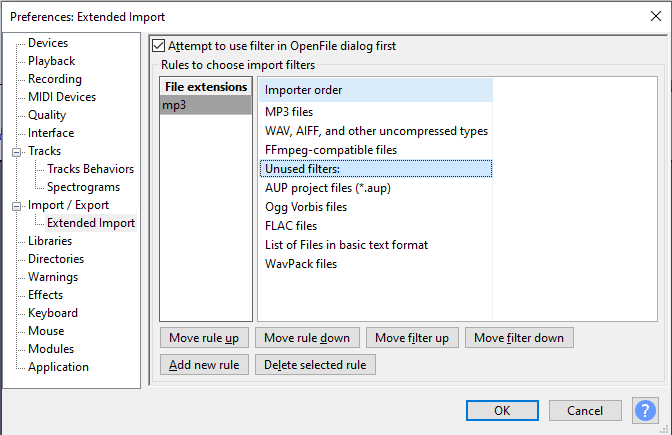Viewport: 672px width, 435px height.
Task: Click Importer order column header
Action: [376, 90]
